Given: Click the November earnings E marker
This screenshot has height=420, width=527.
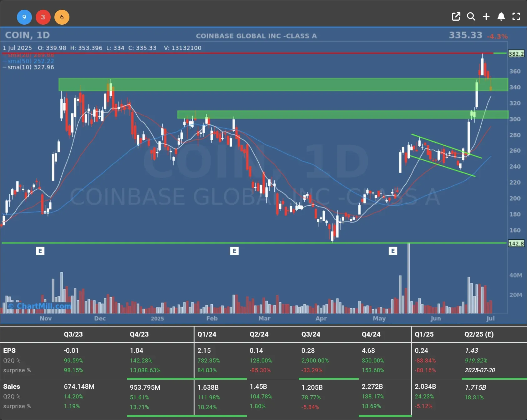Looking at the screenshot, I should click(40, 251).
